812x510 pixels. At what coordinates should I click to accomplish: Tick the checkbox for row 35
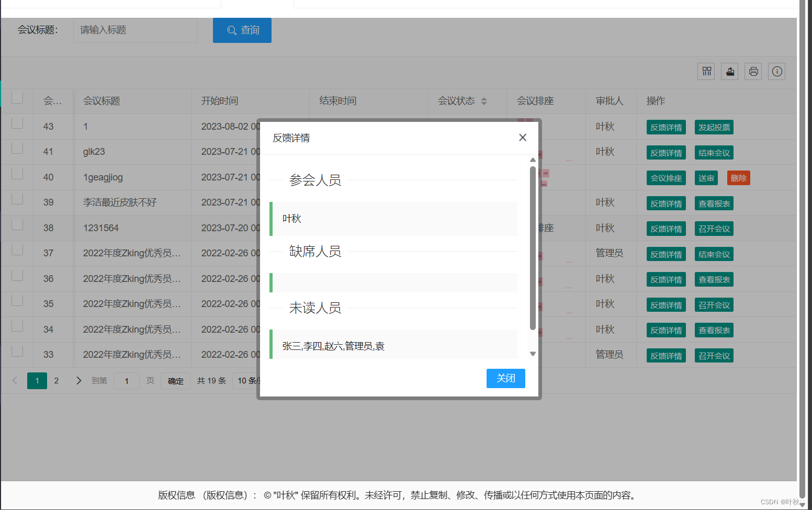[x=17, y=300]
